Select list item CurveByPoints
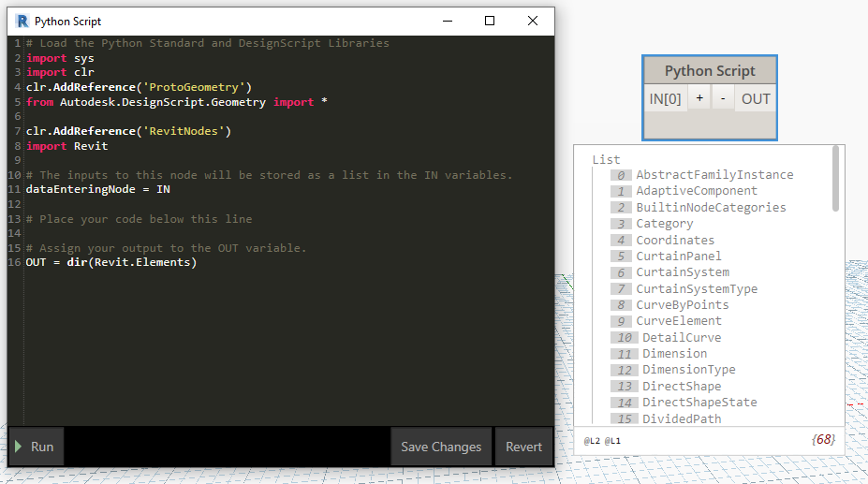 click(682, 305)
